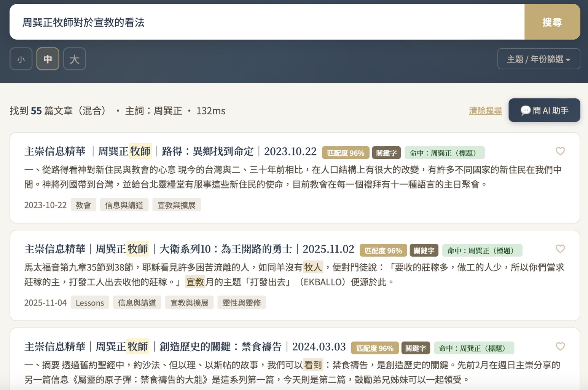588x390 pixels.
Task: Focus the search input field
Action: coord(267,22)
